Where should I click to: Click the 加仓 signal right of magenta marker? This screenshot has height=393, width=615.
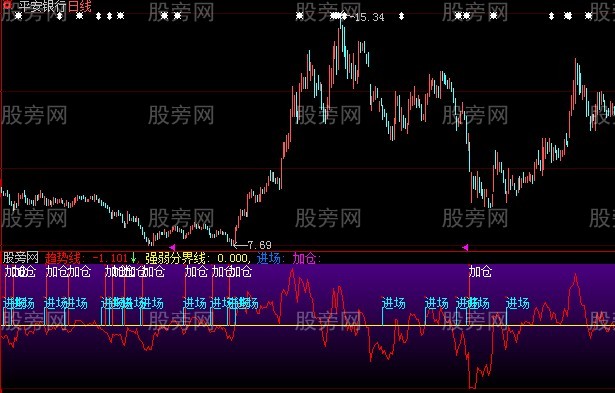click(480, 271)
